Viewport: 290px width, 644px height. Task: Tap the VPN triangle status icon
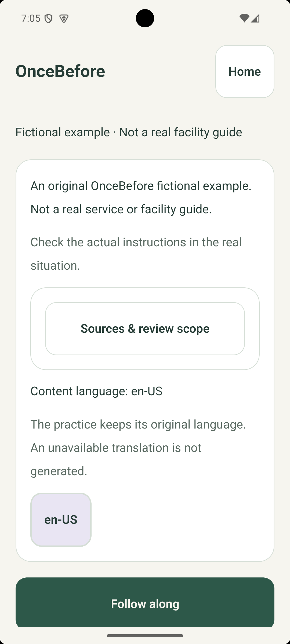pyautogui.click(x=64, y=19)
